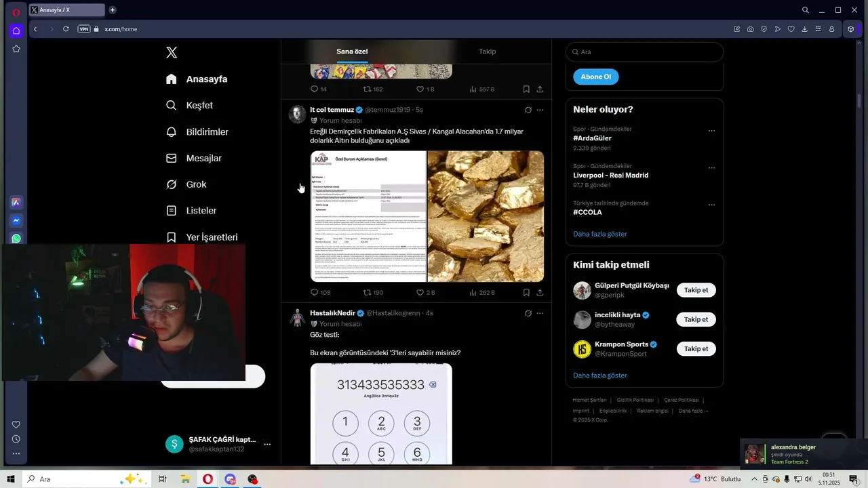
Task: Like the It col temmuz post
Action: (x=425, y=293)
